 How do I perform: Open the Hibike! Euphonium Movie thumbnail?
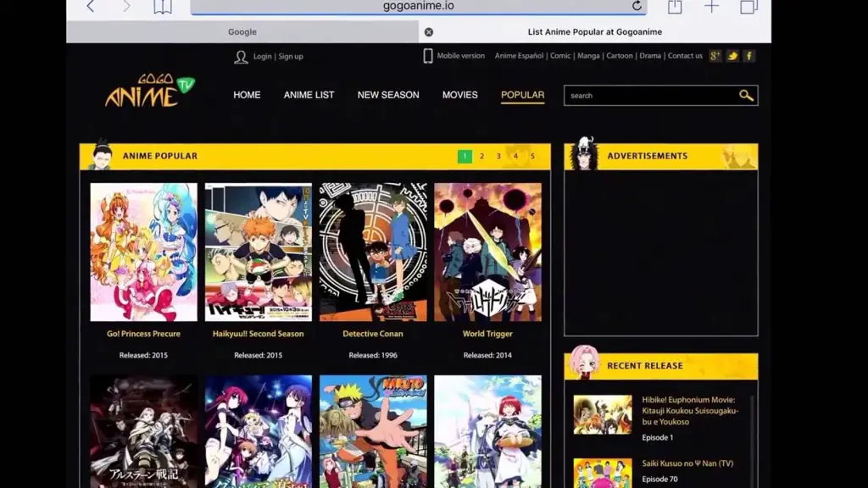603,414
